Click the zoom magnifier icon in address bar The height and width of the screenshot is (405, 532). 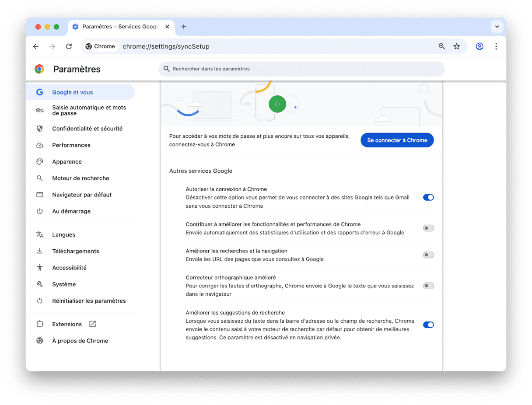(442, 46)
